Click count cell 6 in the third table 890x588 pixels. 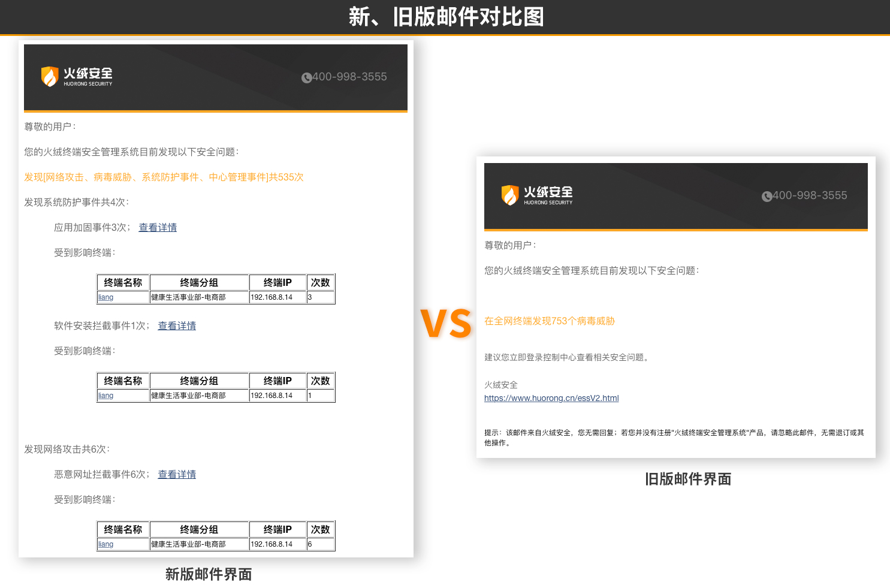pos(320,544)
